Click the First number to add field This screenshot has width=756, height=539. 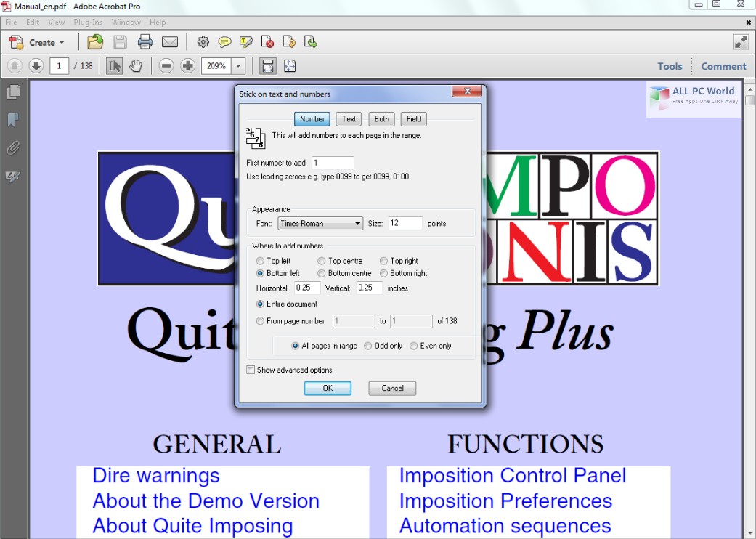click(333, 163)
